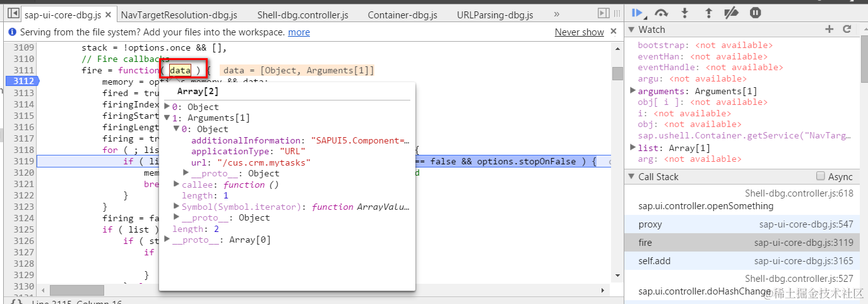Click the bootstrap watch expression

click(705, 45)
